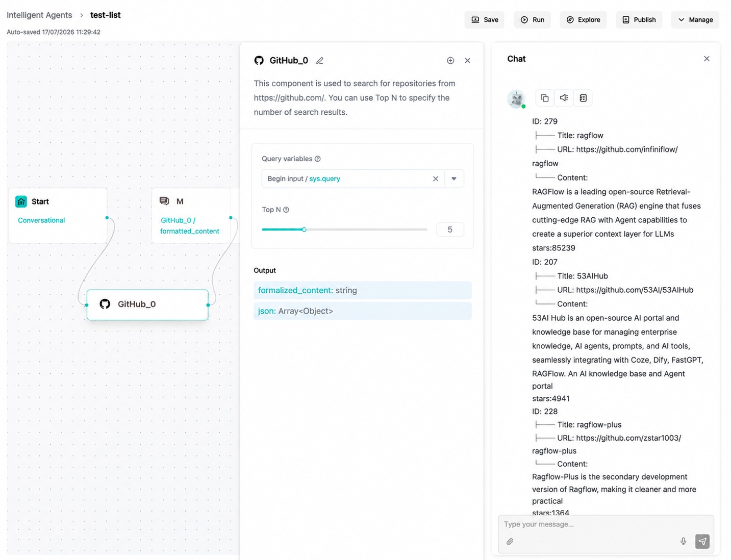Viewport: 731px width, 560px height.
Task: Close the GitHub_0 configuration panel
Action: click(x=468, y=61)
